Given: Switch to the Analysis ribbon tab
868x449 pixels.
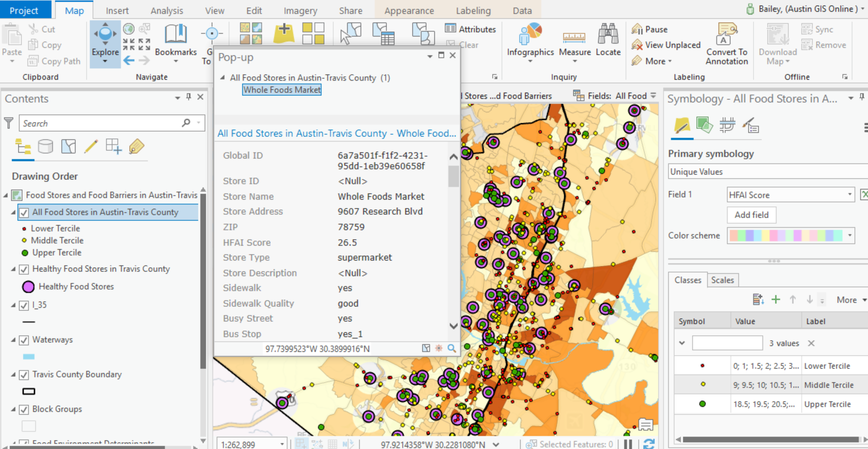Looking at the screenshot, I should (x=167, y=10).
